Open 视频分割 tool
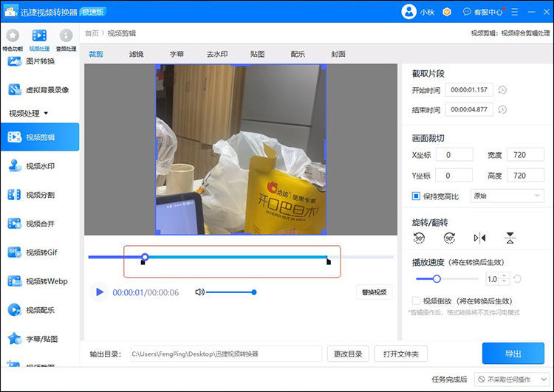Viewport: 554px width, 392px height. 40,195
